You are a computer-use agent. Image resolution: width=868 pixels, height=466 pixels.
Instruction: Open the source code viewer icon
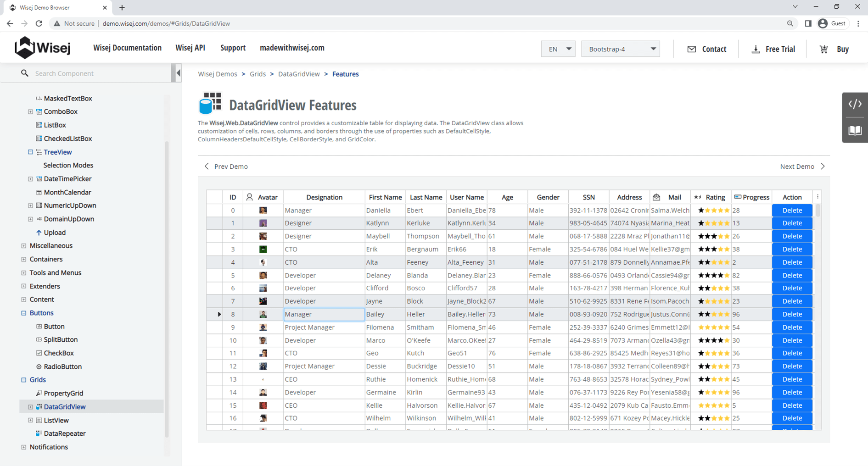(x=855, y=105)
